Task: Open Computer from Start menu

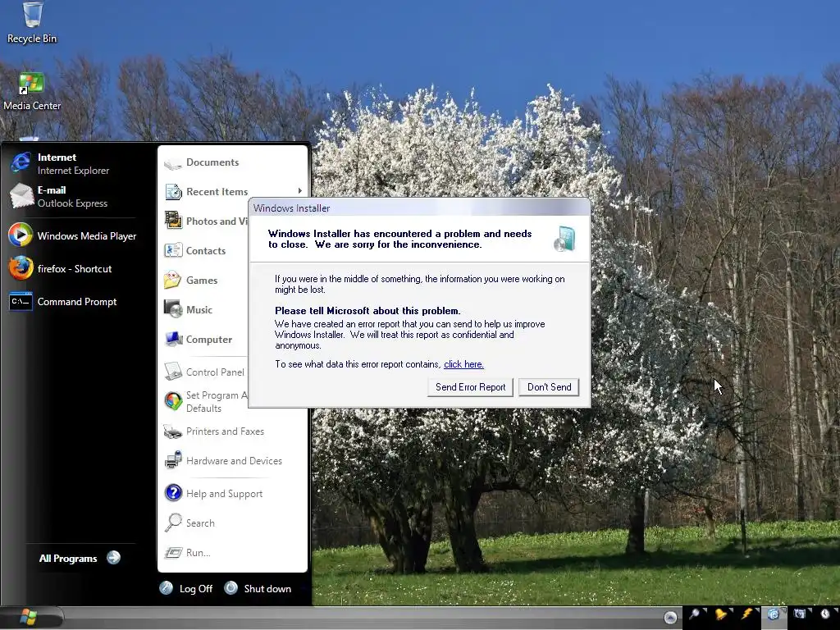Action: [199, 339]
